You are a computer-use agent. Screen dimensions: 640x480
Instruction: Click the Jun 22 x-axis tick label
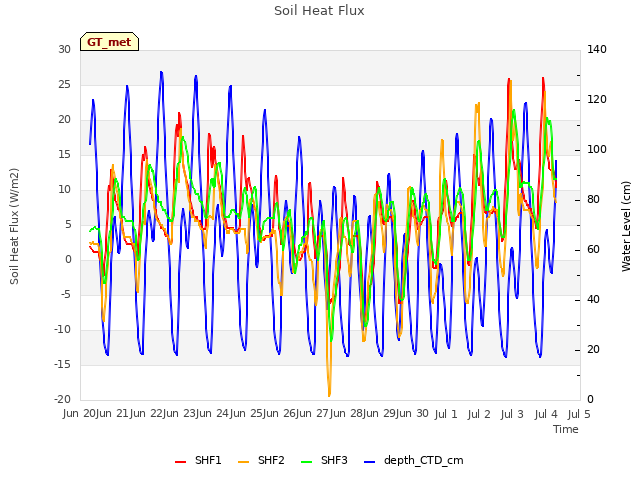coord(147,413)
